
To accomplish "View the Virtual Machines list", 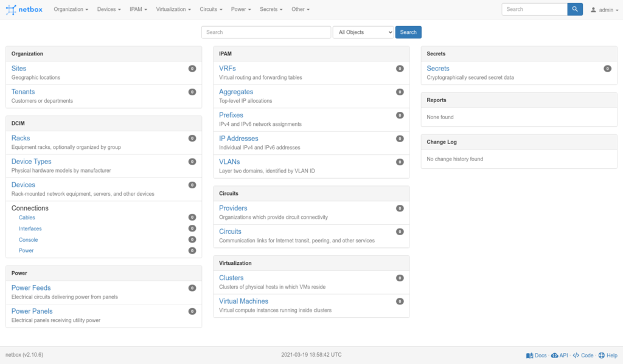I will click(243, 301).
